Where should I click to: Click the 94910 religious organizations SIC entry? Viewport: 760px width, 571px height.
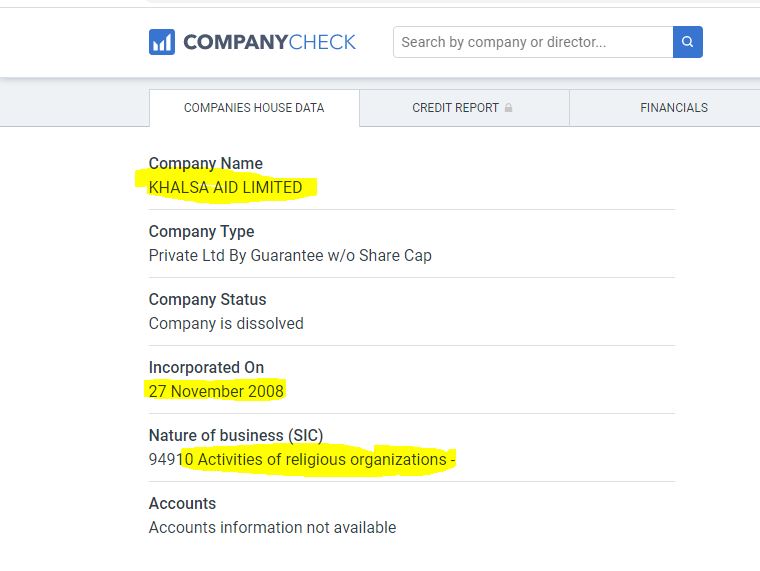coord(301,459)
